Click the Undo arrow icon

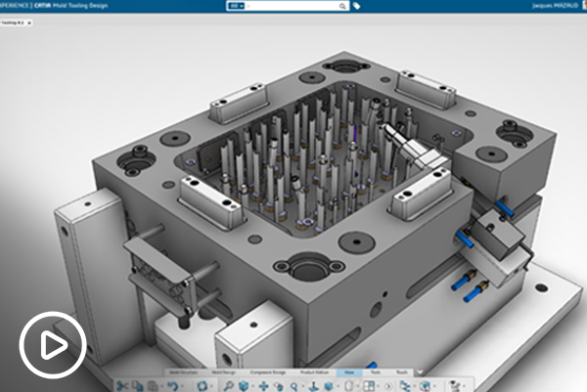click(171, 385)
